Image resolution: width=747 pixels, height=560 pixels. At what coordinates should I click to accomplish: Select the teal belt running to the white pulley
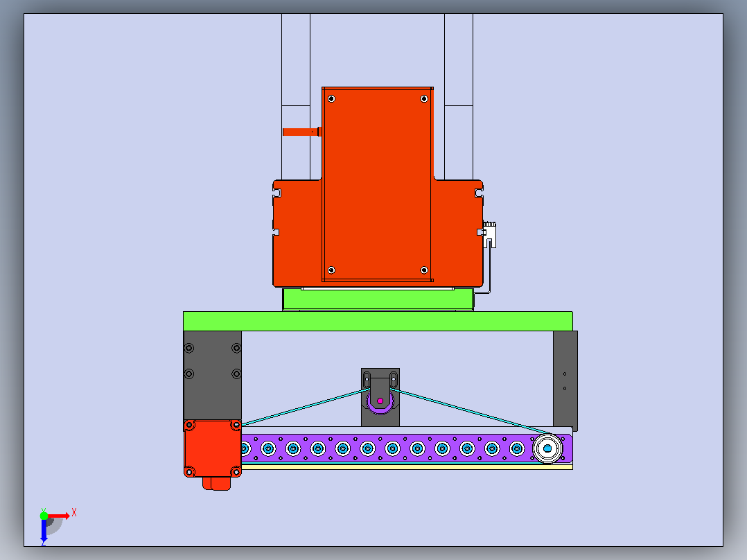(x=469, y=411)
